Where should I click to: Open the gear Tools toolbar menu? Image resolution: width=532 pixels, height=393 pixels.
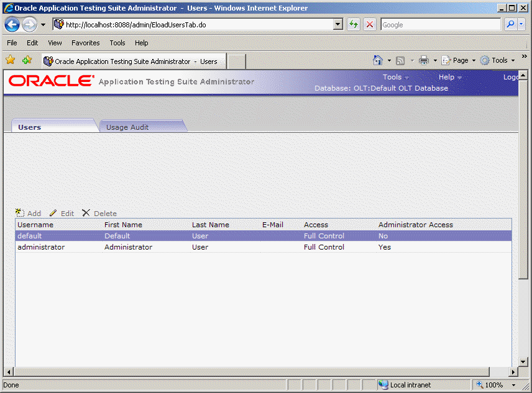(x=498, y=60)
